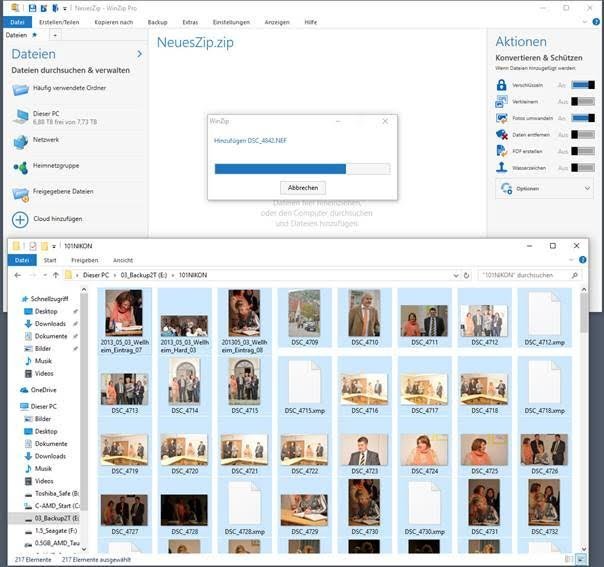The width and height of the screenshot is (604, 567).
Task: Click the WinZip progress bar
Action: [302, 169]
